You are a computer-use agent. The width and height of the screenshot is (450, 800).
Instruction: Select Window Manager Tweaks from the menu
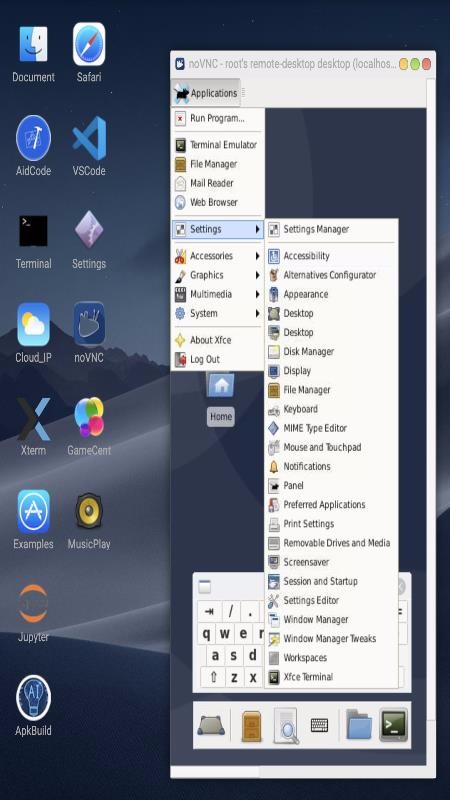click(332, 638)
